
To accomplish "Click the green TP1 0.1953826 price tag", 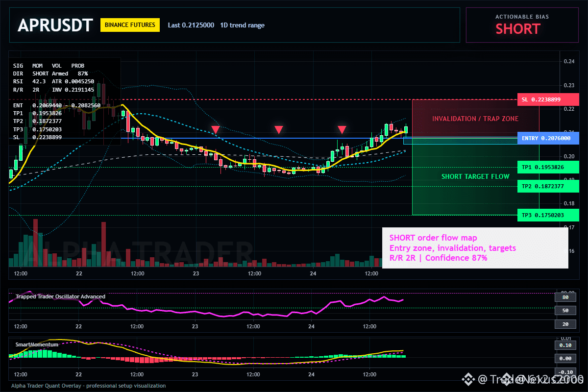I will point(548,167).
